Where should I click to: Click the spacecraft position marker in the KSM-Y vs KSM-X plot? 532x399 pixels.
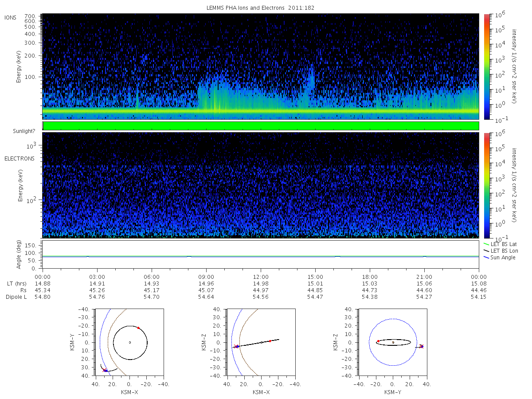point(105,370)
